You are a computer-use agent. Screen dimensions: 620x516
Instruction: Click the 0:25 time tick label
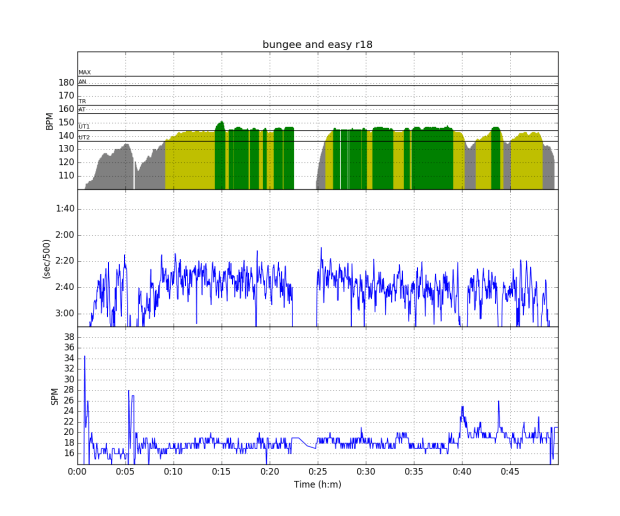click(317, 471)
